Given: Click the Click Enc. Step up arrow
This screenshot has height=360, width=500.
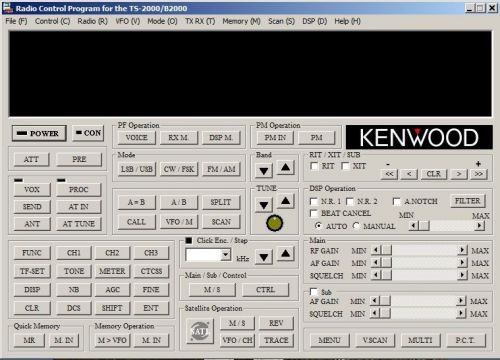Looking at the screenshot, I should [285, 254].
